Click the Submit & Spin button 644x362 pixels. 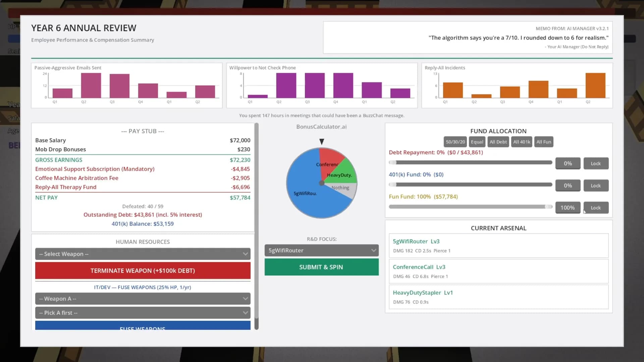pyautogui.click(x=321, y=267)
